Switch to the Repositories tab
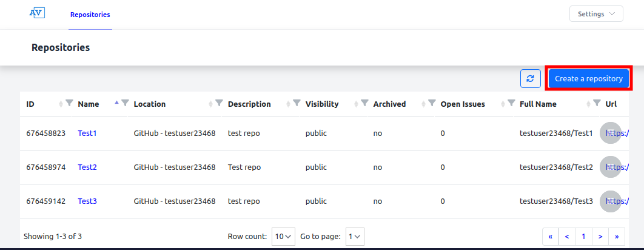The width and height of the screenshot is (644, 250). pyautogui.click(x=90, y=15)
